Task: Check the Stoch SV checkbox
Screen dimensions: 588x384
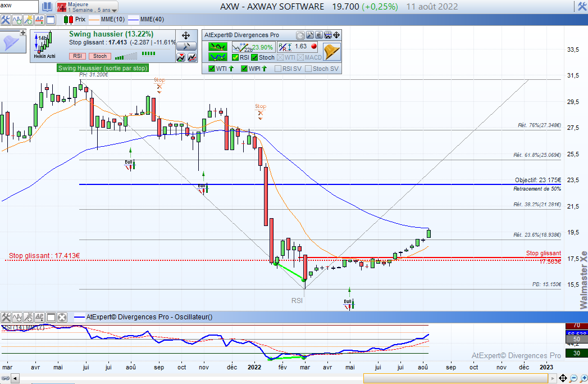Action: 308,69
